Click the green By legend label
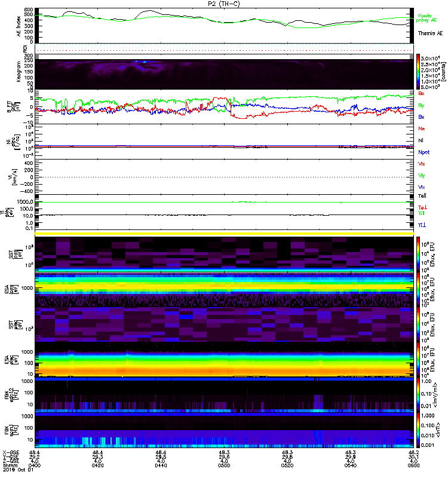Screen dimensions: 448x478 (421, 106)
